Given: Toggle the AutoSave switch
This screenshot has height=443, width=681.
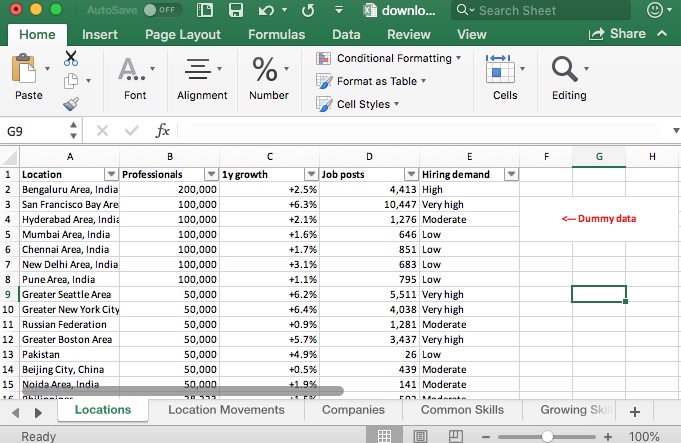Looking at the screenshot, I should tap(163, 10).
